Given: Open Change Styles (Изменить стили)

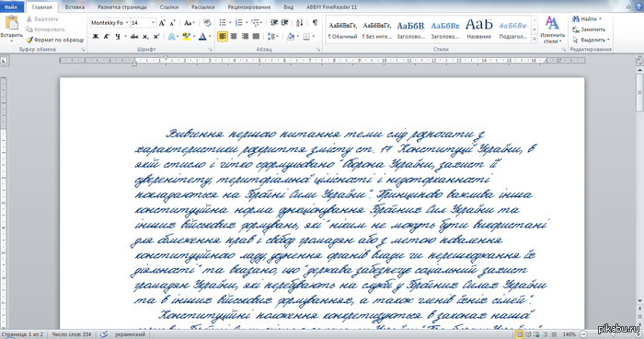Looking at the screenshot, I should [x=552, y=30].
